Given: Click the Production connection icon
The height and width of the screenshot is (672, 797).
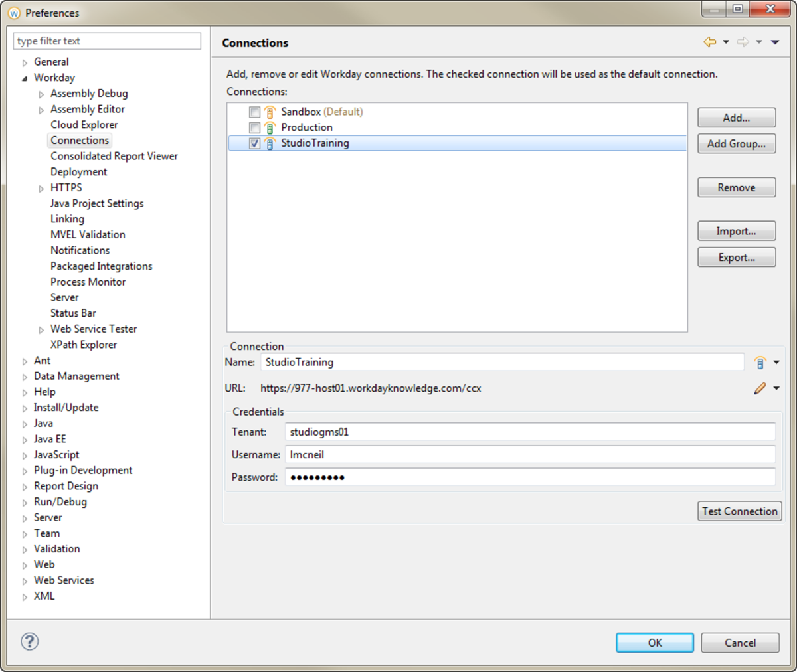Looking at the screenshot, I should (x=270, y=127).
